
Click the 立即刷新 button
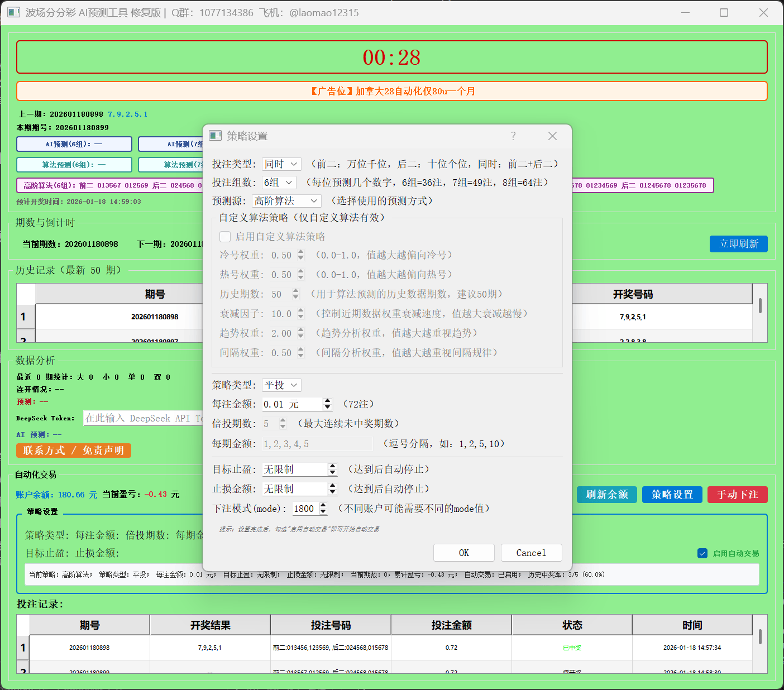(738, 244)
